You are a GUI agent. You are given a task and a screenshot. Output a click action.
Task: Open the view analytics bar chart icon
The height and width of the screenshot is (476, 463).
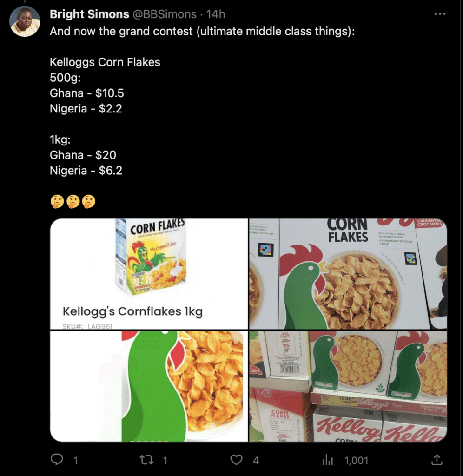coord(328,460)
